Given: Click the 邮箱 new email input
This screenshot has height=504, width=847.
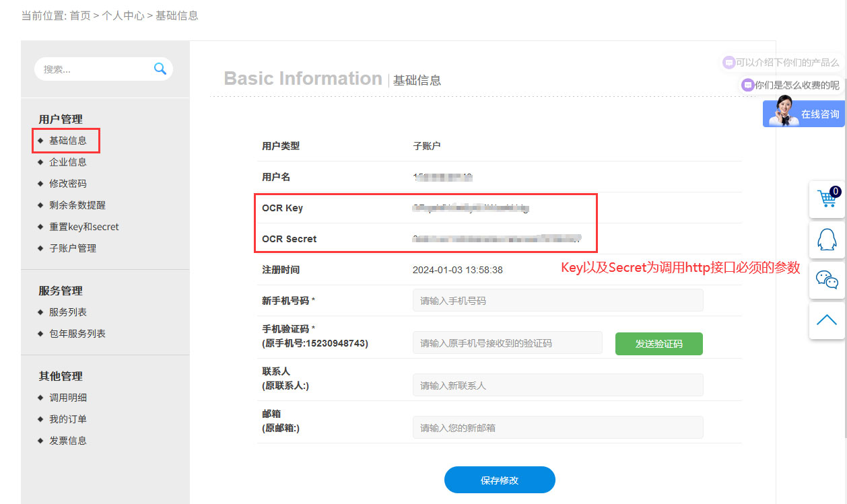Looking at the screenshot, I should 557,428.
